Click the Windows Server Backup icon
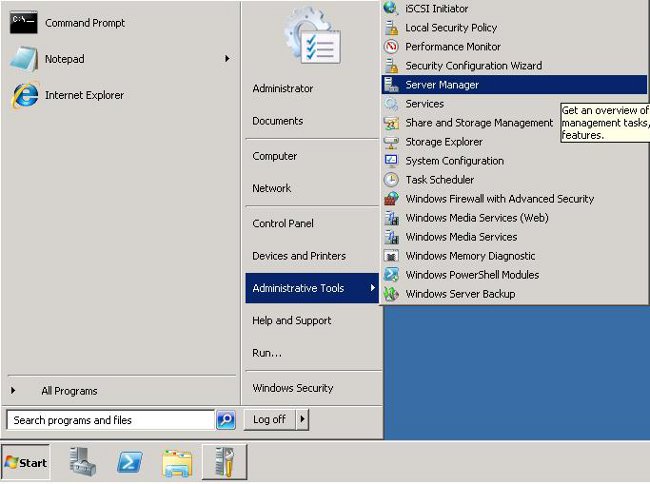 pos(391,294)
